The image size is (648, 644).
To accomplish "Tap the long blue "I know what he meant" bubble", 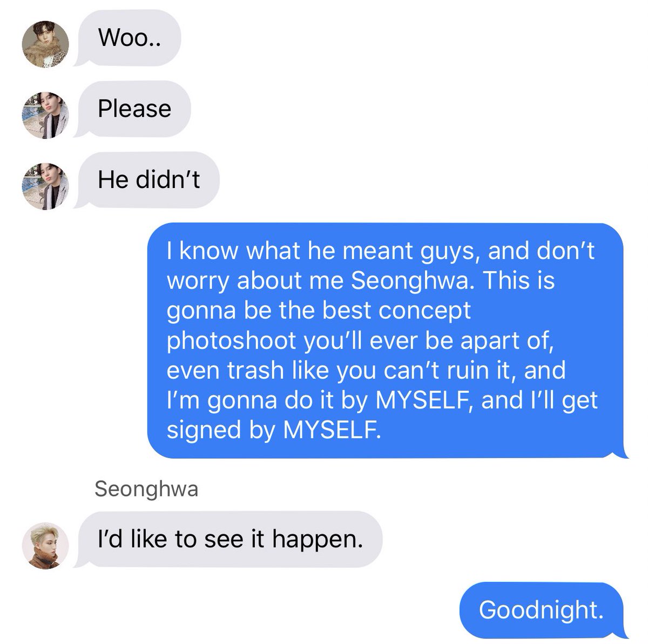I will (388, 340).
